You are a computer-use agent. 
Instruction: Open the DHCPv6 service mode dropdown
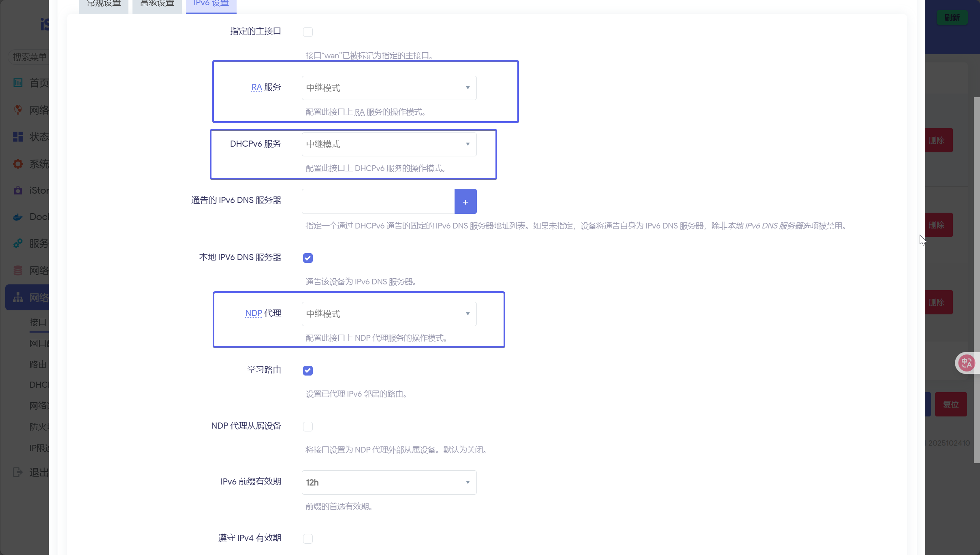click(x=389, y=144)
